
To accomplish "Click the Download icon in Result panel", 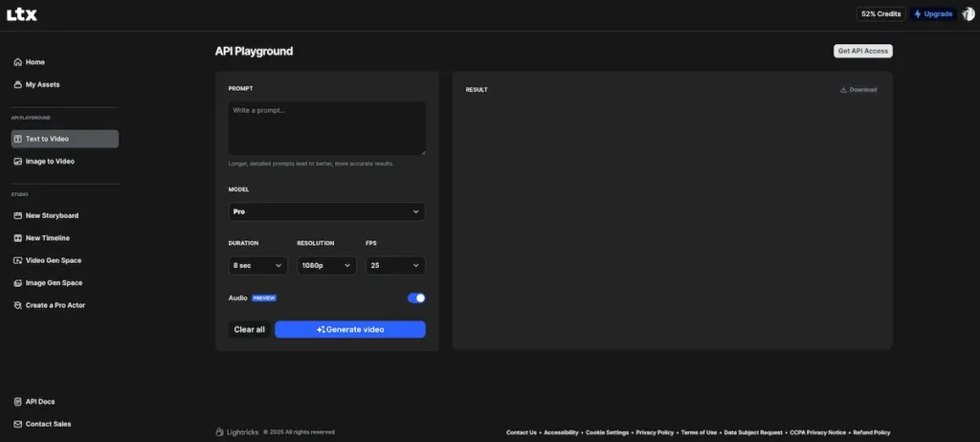I will click(843, 90).
